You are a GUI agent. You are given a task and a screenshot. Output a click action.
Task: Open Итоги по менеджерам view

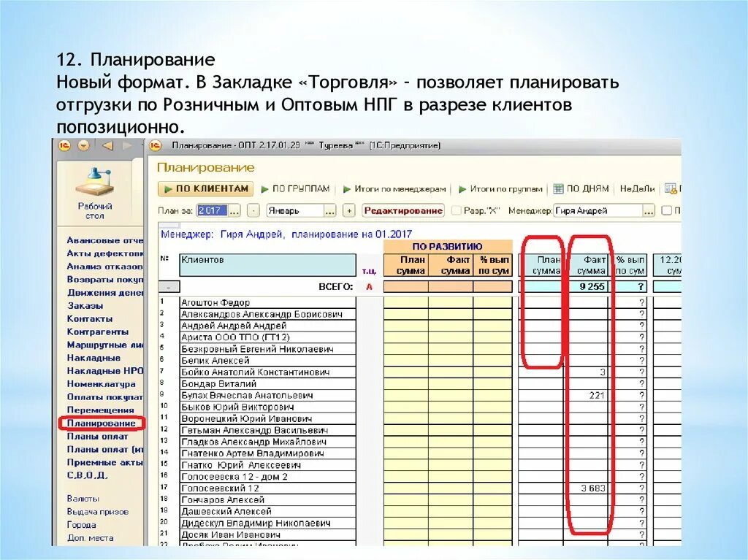(x=395, y=189)
